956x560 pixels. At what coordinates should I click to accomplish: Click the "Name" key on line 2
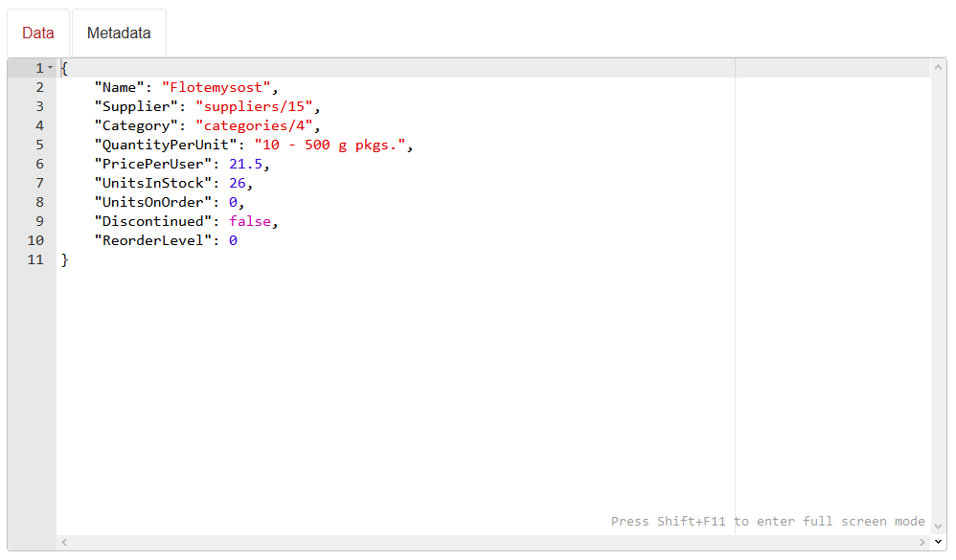(119, 88)
